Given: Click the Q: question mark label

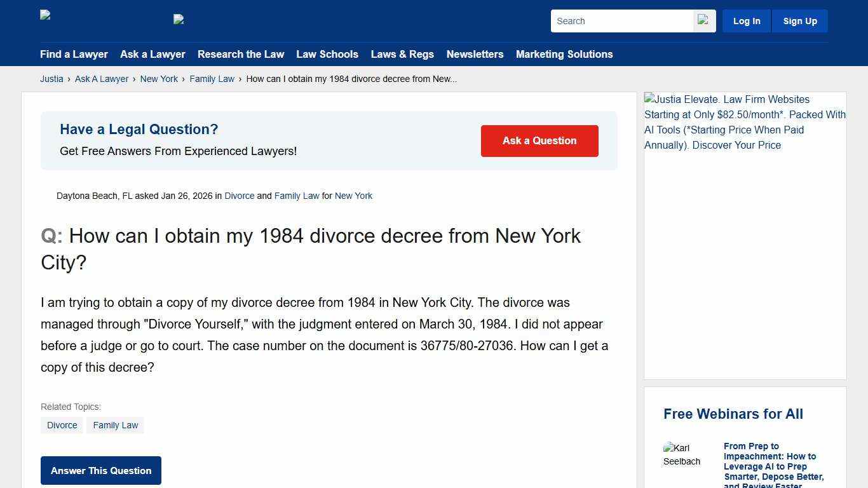Looking at the screenshot, I should [50, 236].
